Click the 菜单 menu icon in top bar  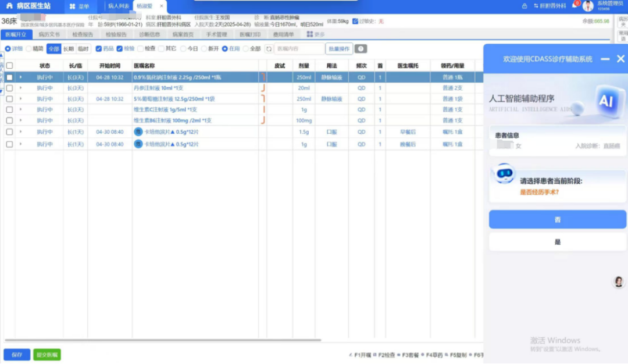(x=73, y=6)
